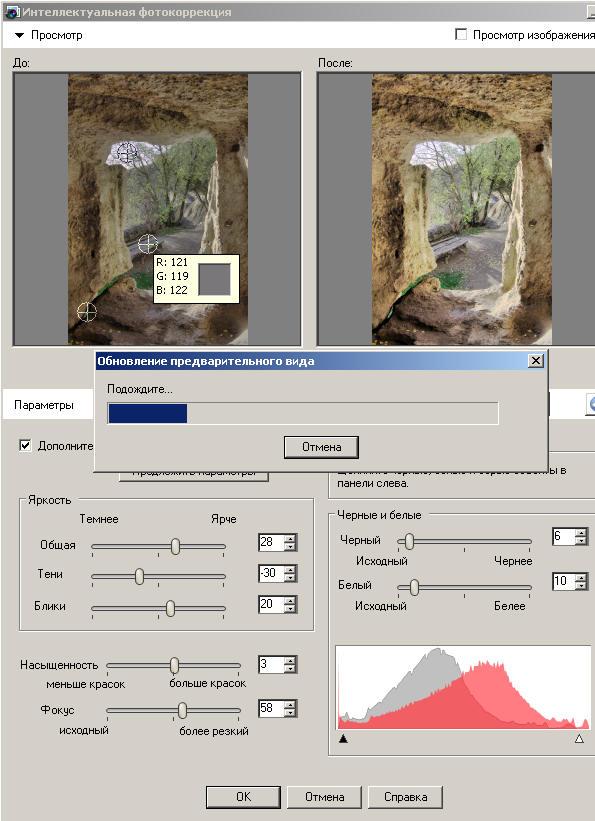The width and height of the screenshot is (595, 821).
Task: Confirm the photo correction with OK
Action: point(243,797)
